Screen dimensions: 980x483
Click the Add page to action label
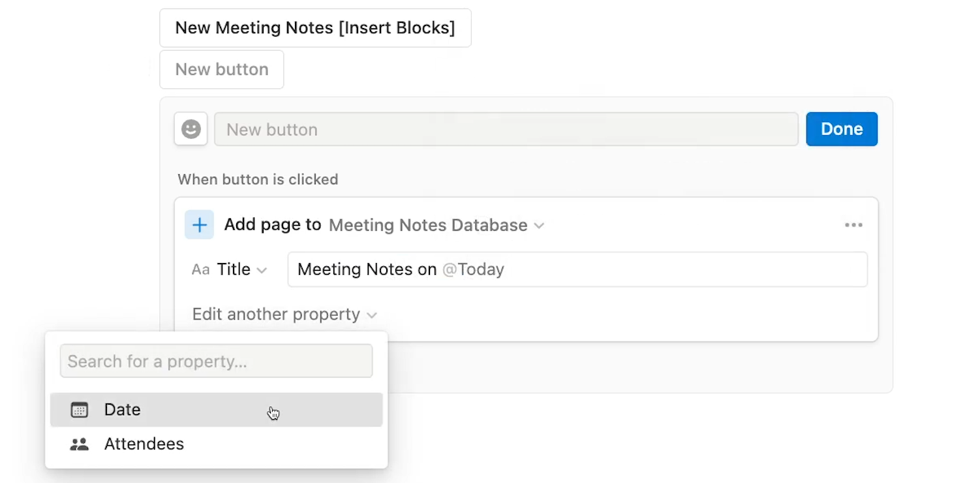click(273, 225)
